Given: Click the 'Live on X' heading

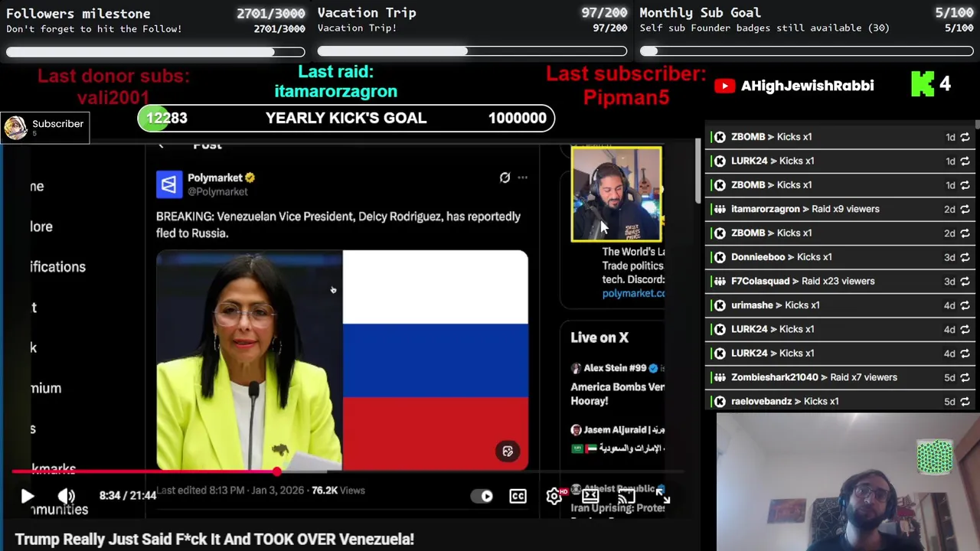Looking at the screenshot, I should (x=599, y=337).
